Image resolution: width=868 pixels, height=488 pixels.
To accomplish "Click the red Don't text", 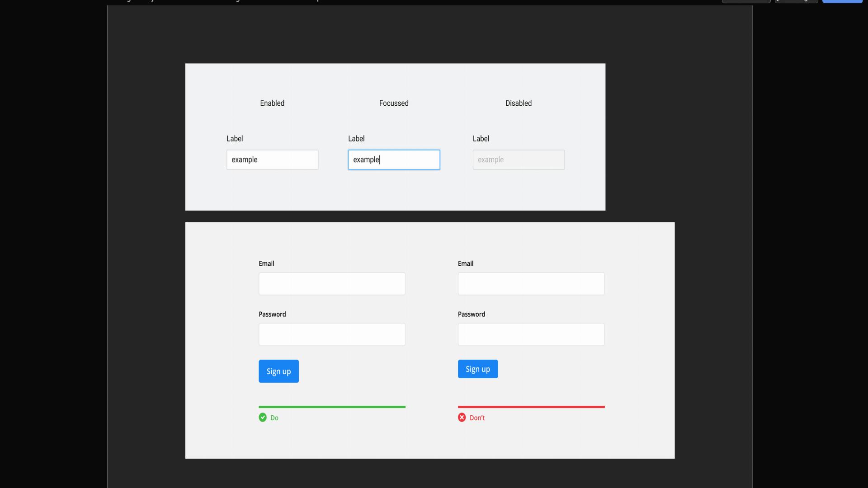I will click(x=477, y=418).
